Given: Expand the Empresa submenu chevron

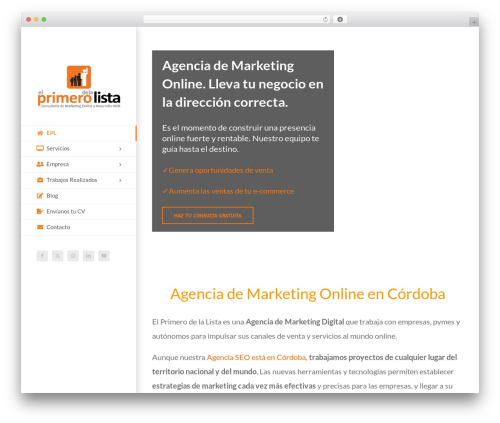Looking at the screenshot, I should point(120,164).
